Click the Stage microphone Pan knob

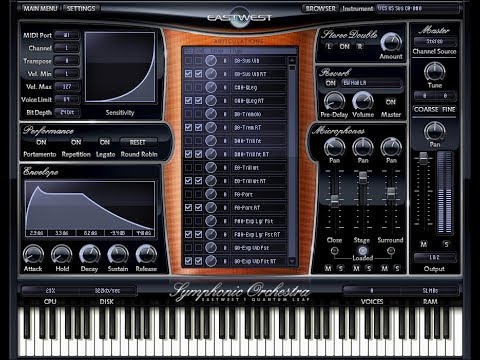(x=363, y=147)
